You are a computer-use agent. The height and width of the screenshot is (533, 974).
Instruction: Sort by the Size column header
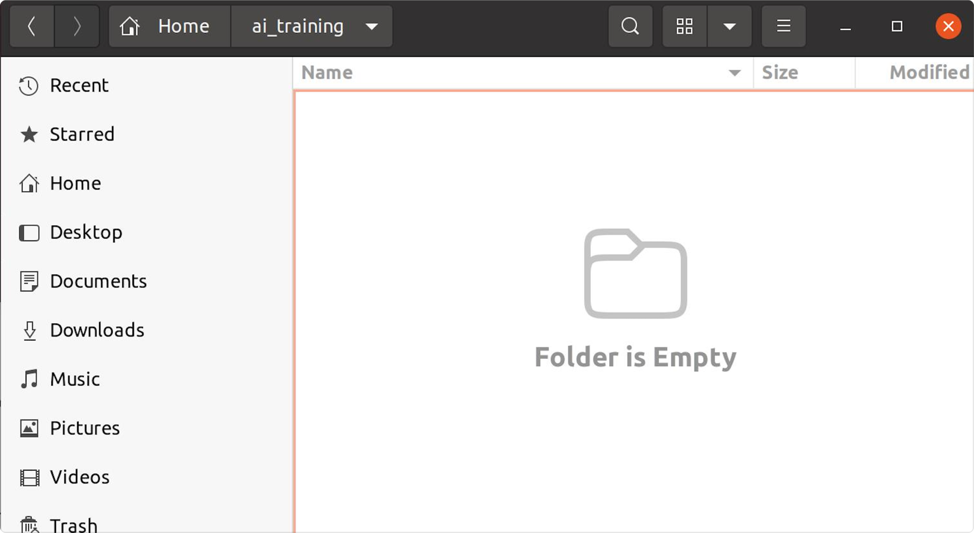click(x=780, y=73)
